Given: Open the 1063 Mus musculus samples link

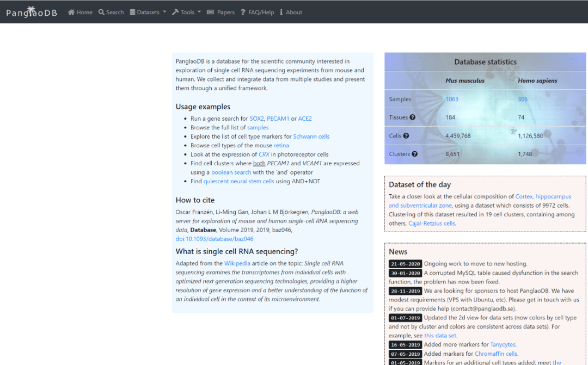Looking at the screenshot, I should [x=452, y=99].
